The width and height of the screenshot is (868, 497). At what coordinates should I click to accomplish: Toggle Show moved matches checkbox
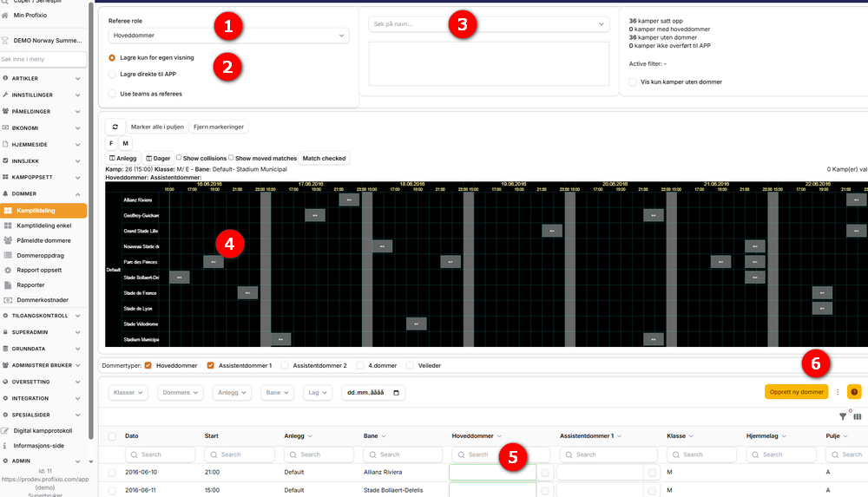pos(231,158)
